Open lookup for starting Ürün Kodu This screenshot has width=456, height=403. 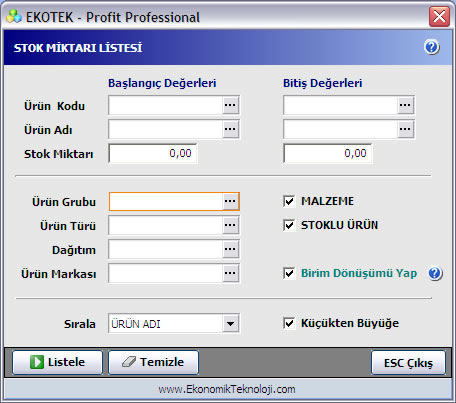230,105
